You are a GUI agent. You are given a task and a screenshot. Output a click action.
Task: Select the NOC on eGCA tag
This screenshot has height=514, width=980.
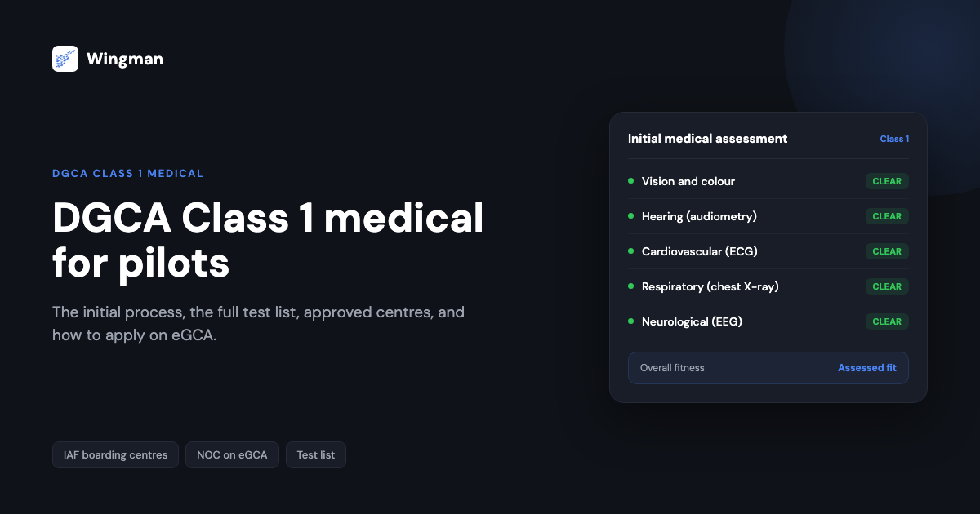232,455
